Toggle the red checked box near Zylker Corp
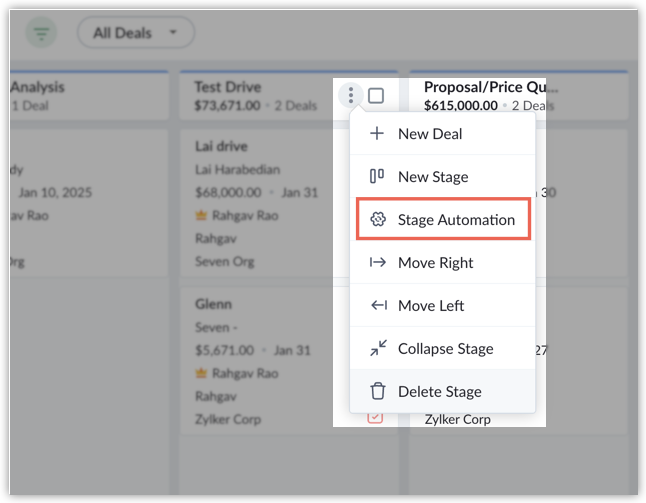This screenshot has height=503, width=646. (375, 417)
